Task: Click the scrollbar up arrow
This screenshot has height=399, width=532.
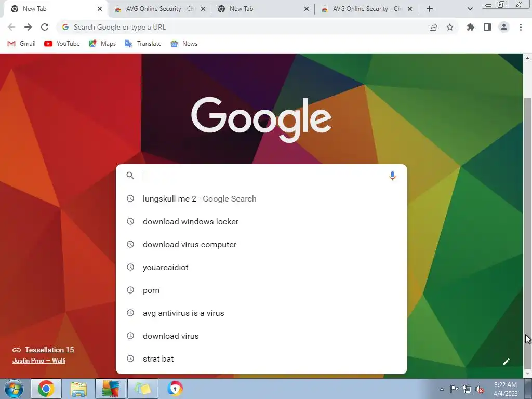Action: (x=527, y=58)
